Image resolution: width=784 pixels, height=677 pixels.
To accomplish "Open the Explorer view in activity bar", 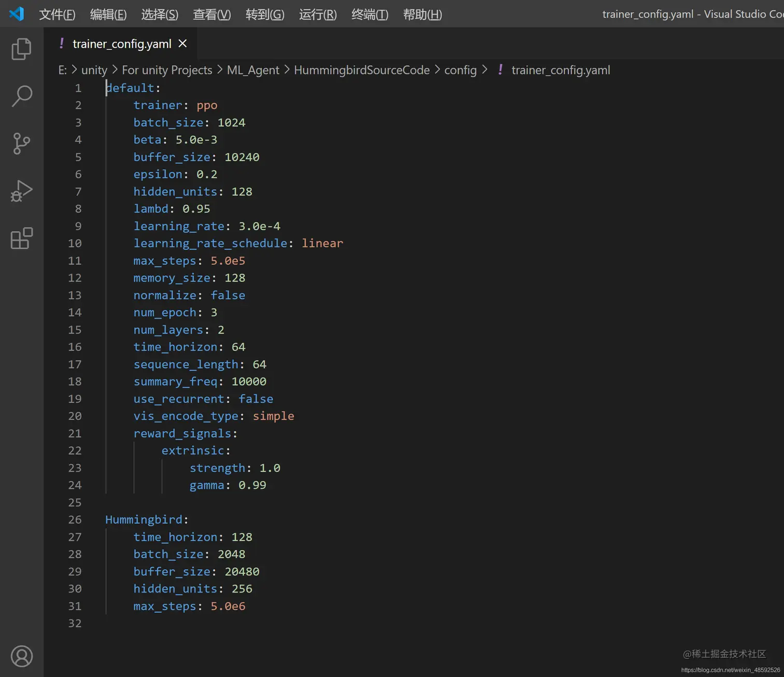I will pyautogui.click(x=21, y=49).
